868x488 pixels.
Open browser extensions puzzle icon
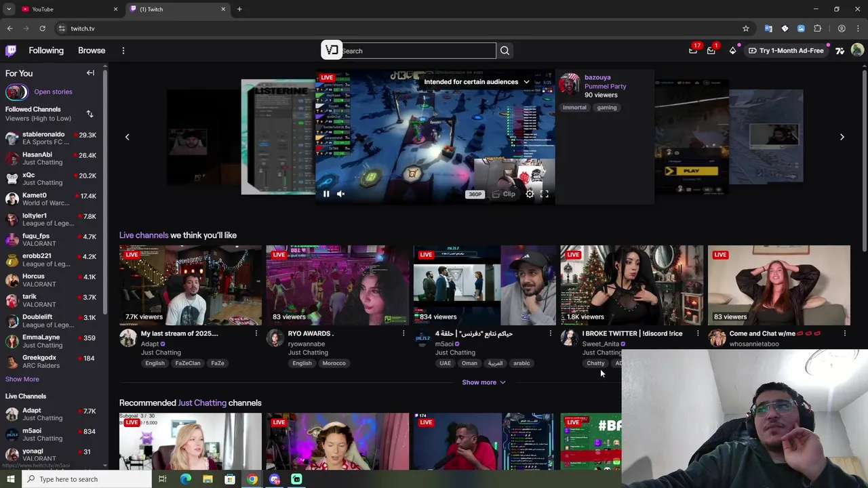point(817,28)
